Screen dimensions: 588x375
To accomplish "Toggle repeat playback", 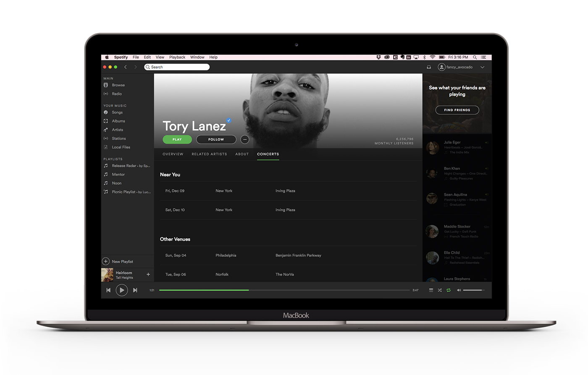I will tap(449, 290).
